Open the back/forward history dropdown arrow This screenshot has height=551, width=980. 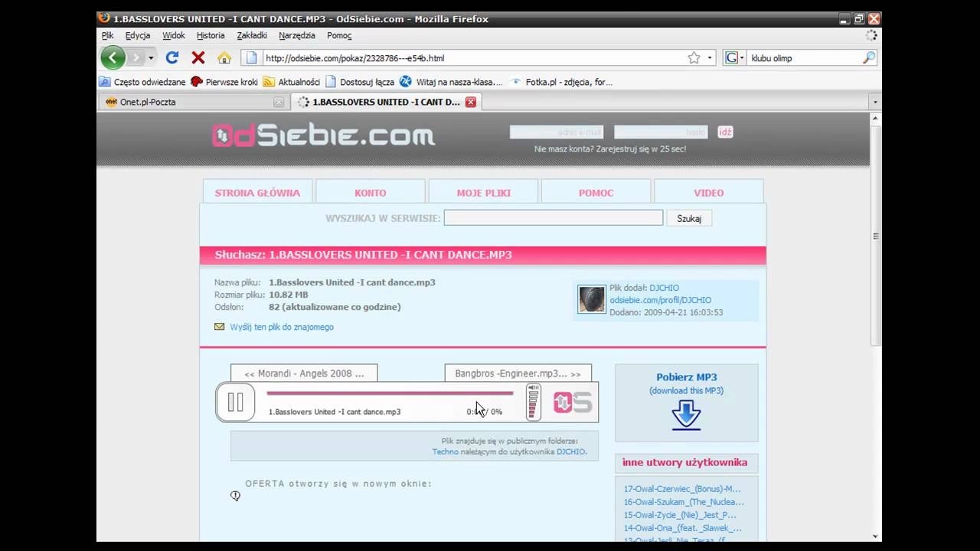[151, 57]
